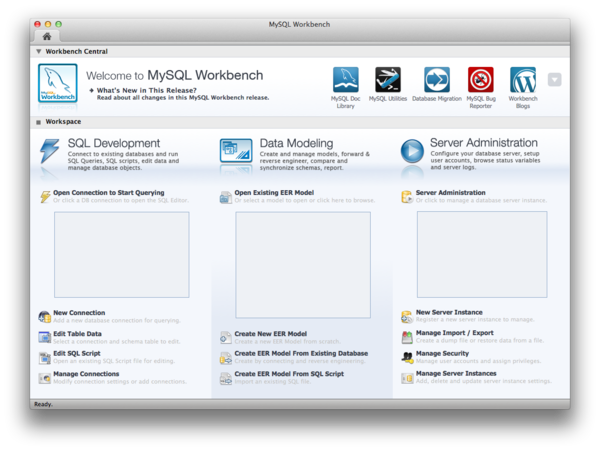The image size is (600, 451).
Task: Click the Ready status bar text
Action: click(43, 404)
